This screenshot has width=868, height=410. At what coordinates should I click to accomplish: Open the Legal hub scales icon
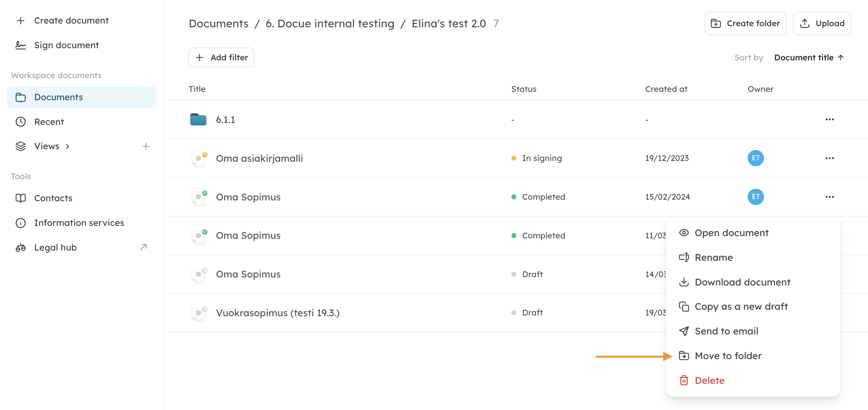[x=21, y=248]
